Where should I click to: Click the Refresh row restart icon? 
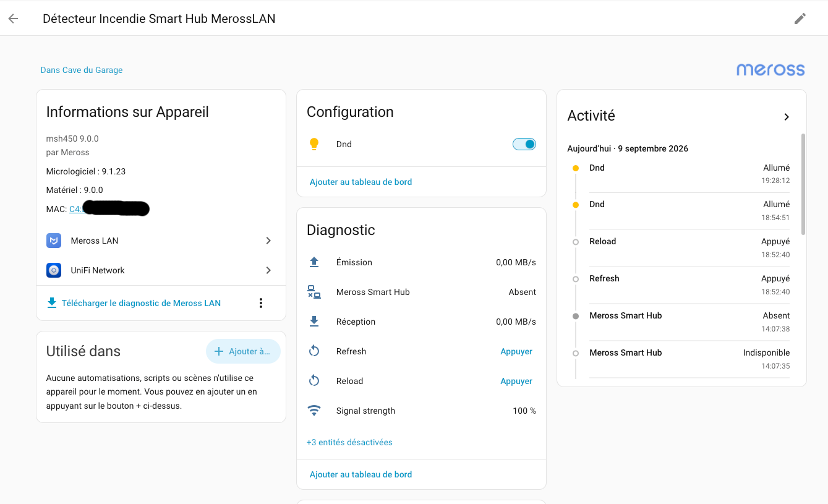tap(314, 351)
